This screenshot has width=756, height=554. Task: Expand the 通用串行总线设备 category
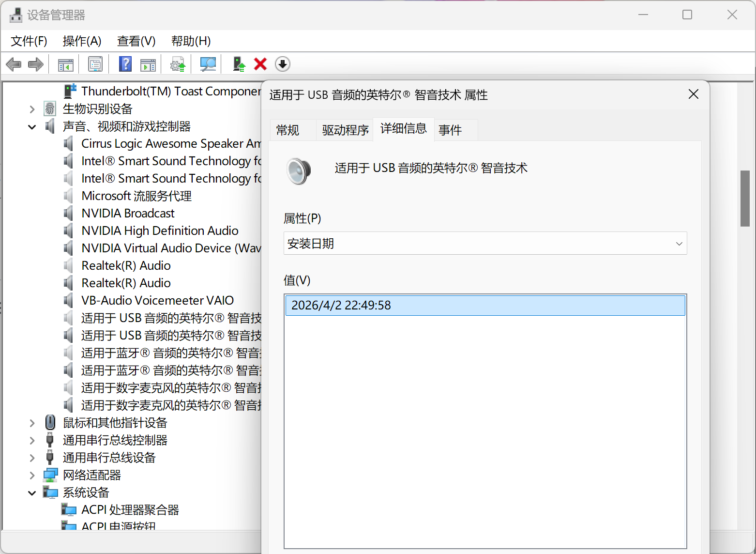32,458
